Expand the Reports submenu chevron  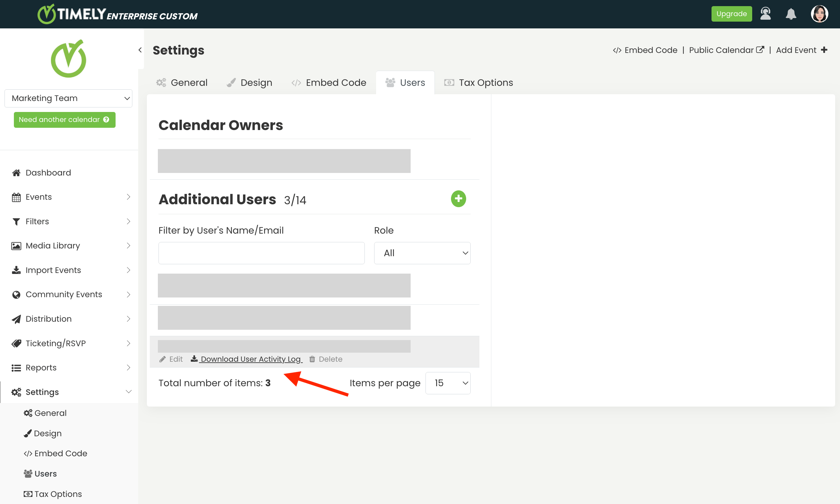[x=128, y=368]
